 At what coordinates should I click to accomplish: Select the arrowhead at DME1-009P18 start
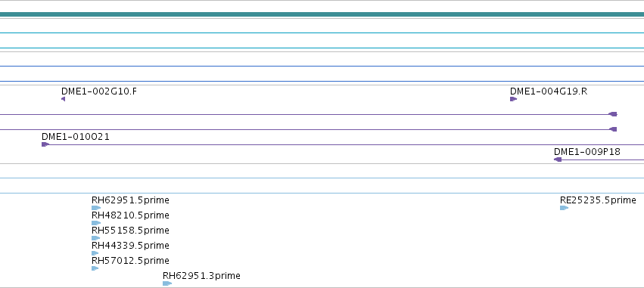(x=558, y=159)
